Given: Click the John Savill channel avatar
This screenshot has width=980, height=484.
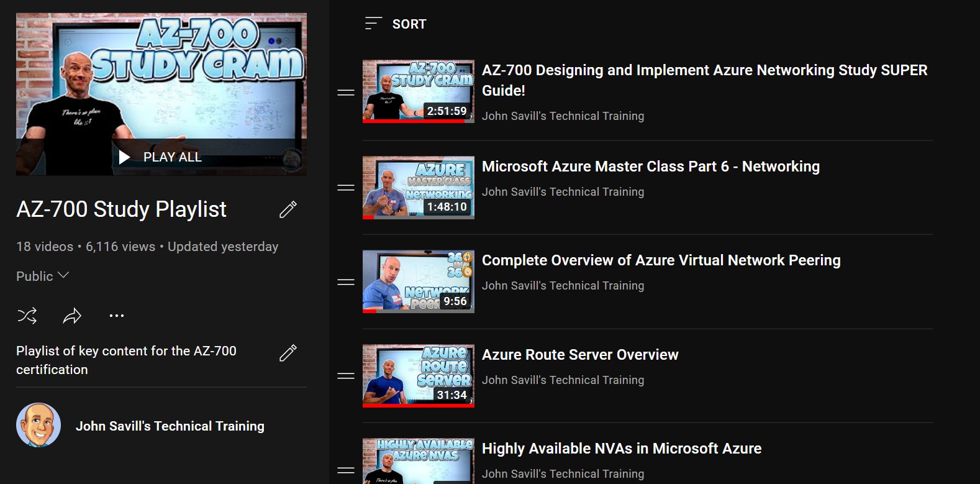Looking at the screenshot, I should [x=39, y=426].
